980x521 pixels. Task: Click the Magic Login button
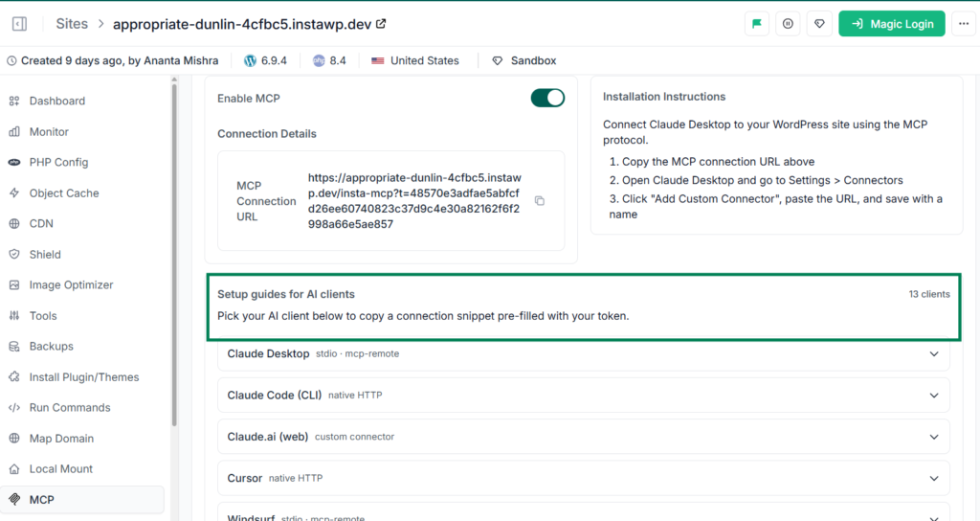pos(891,24)
